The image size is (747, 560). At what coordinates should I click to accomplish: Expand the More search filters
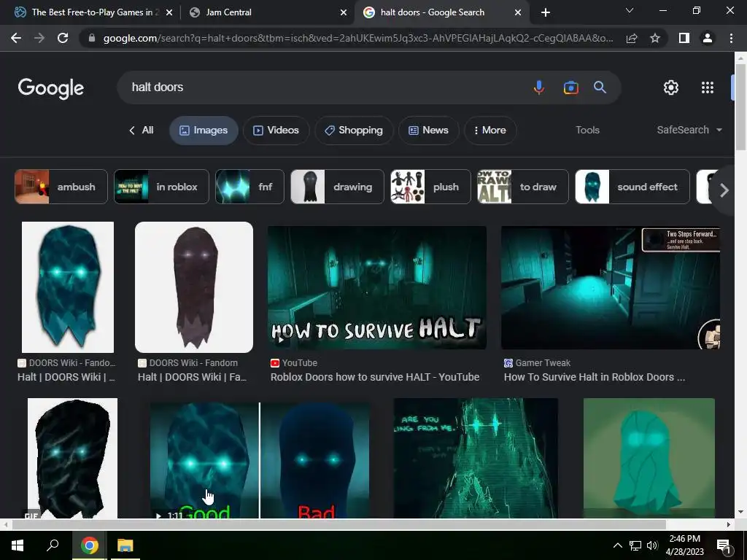[x=489, y=130]
